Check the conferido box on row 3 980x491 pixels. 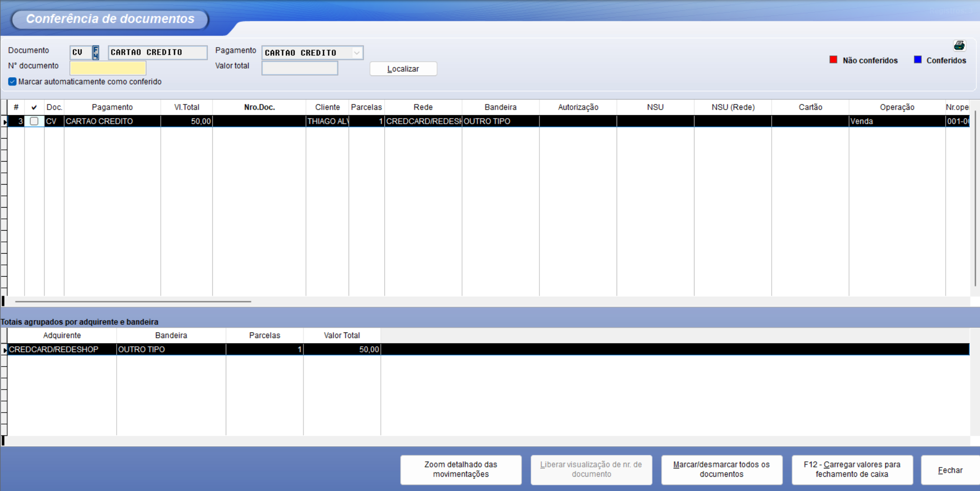(x=34, y=121)
